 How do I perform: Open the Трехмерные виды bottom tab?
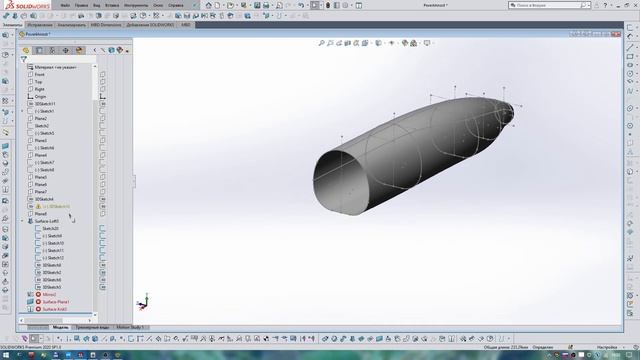[92, 327]
